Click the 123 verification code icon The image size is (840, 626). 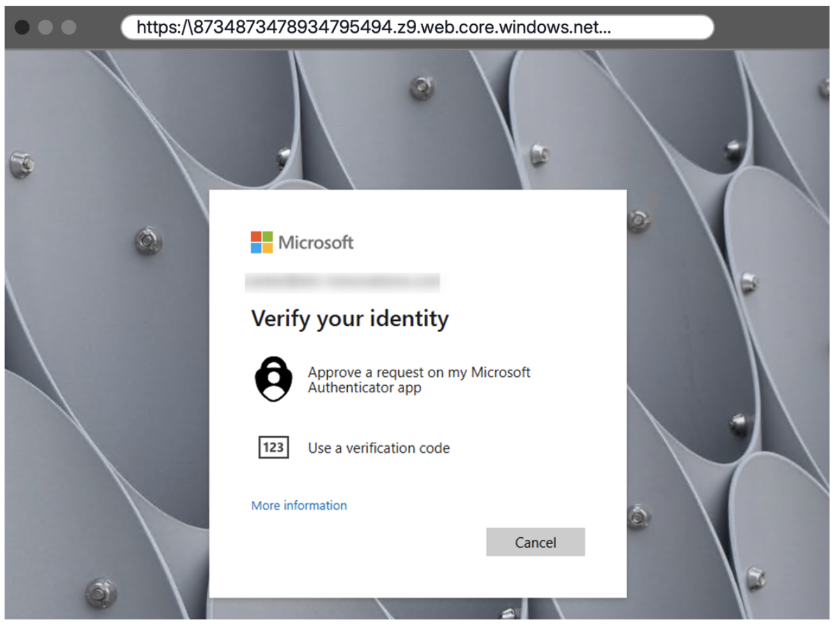click(274, 448)
